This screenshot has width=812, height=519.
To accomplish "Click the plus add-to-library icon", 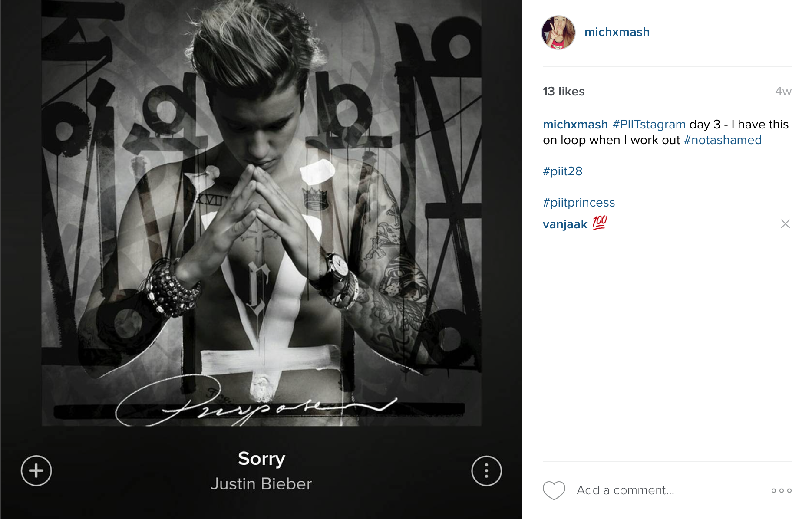I will tap(36, 471).
